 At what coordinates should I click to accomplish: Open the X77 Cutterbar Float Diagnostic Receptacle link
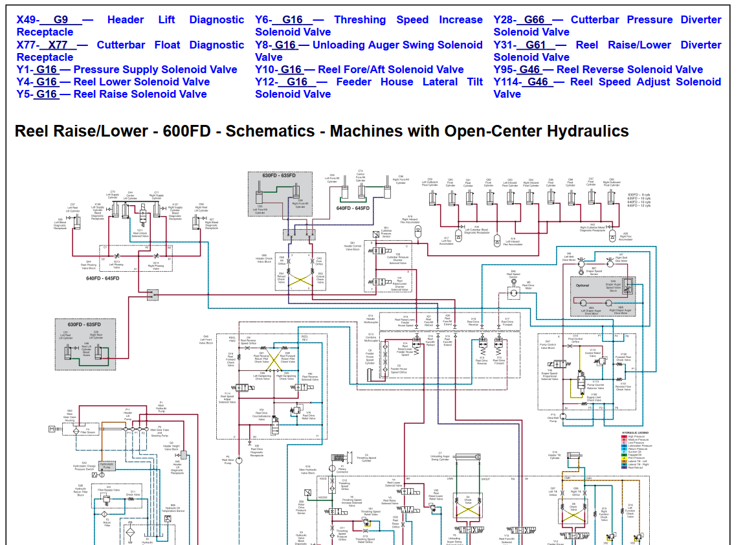pyautogui.click(x=130, y=51)
